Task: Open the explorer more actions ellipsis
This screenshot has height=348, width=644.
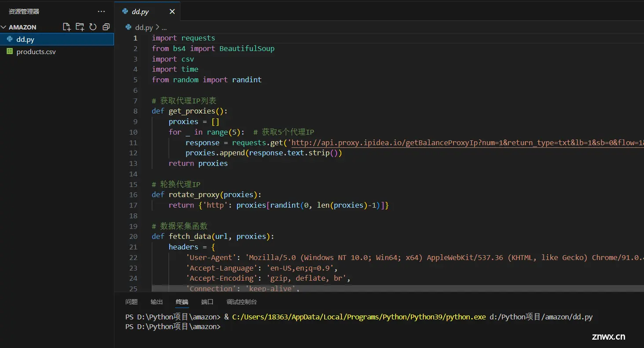Action: click(x=102, y=11)
